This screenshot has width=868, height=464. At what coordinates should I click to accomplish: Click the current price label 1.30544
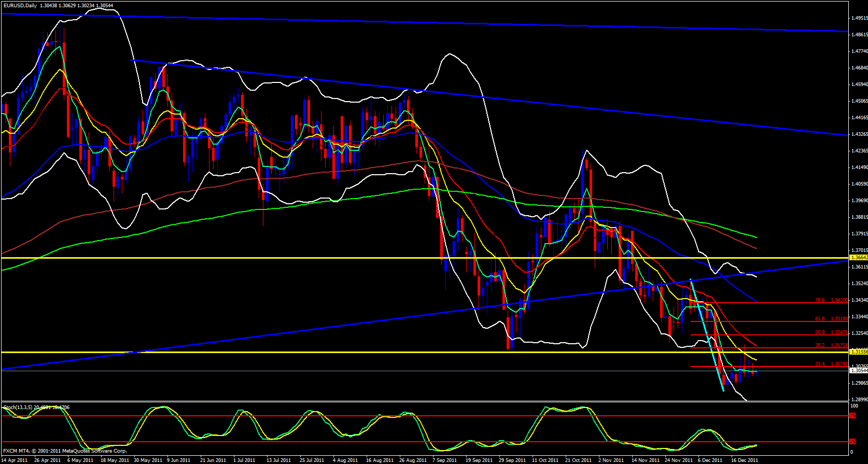[x=858, y=371]
